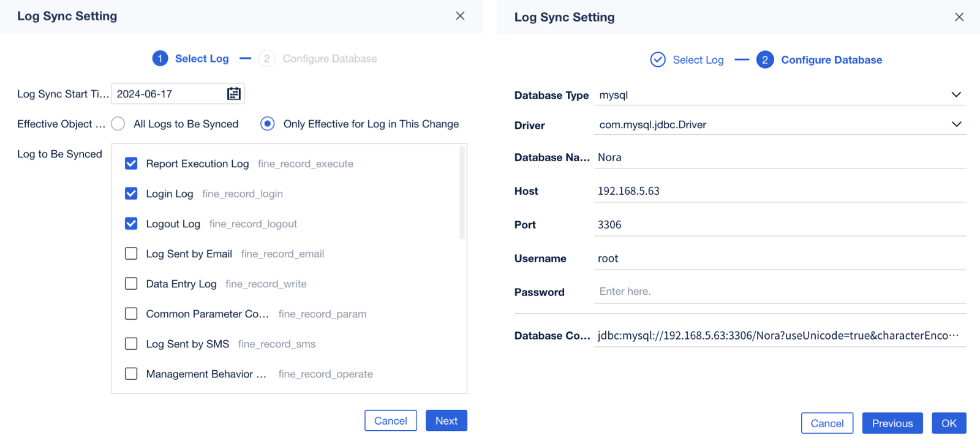This screenshot has height=440, width=980.
Task: Click the step 2 circle in the left dialog
Action: pyautogui.click(x=266, y=58)
